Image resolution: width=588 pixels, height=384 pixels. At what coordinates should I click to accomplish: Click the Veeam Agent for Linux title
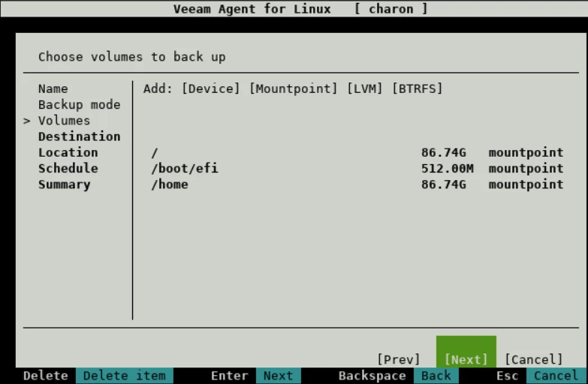point(252,8)
